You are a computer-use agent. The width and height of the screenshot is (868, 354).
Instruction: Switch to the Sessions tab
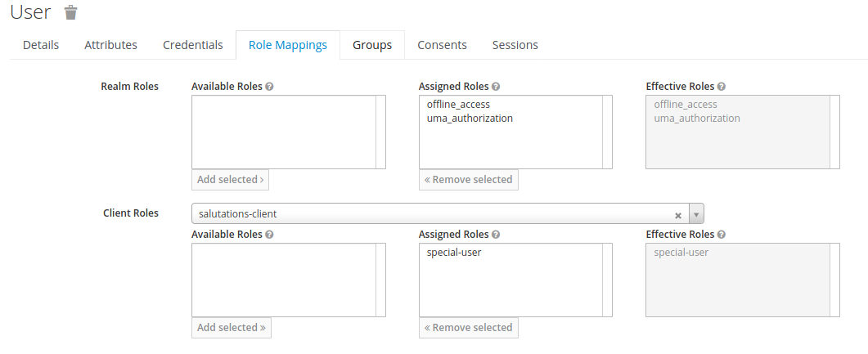[515, 45]
